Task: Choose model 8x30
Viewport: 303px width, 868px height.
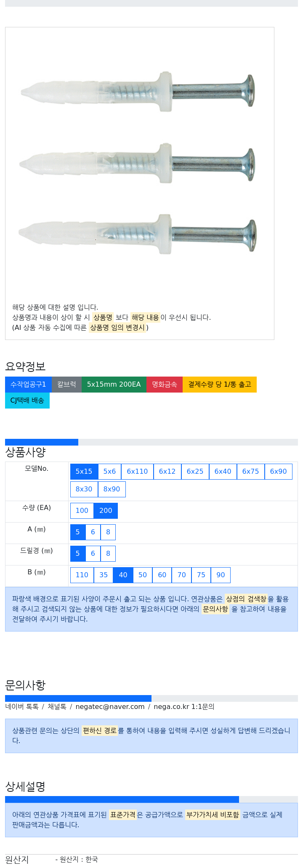Action: click(x=84, y=489)
